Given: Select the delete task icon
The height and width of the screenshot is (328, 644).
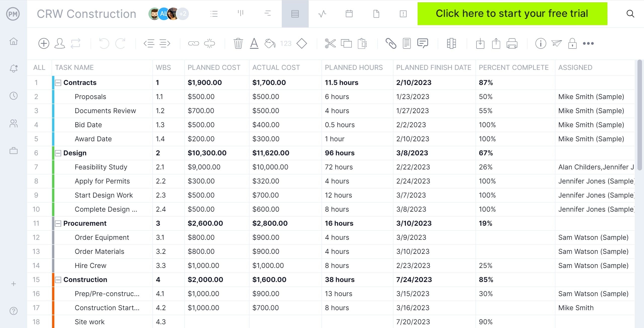Looking at the screenshot, I should pyautogui.click(x=239, y=43).
